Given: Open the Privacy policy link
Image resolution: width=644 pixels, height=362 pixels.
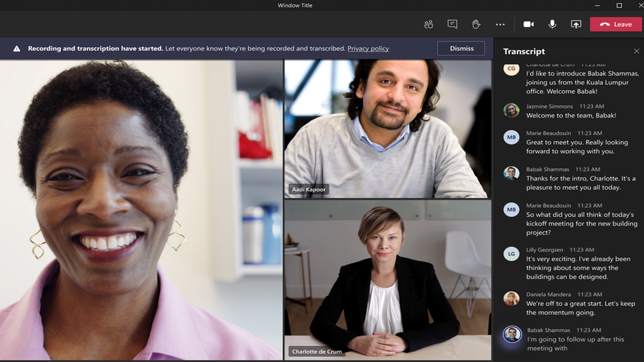Looking at the screenshot, I should [x=368, y=48].
